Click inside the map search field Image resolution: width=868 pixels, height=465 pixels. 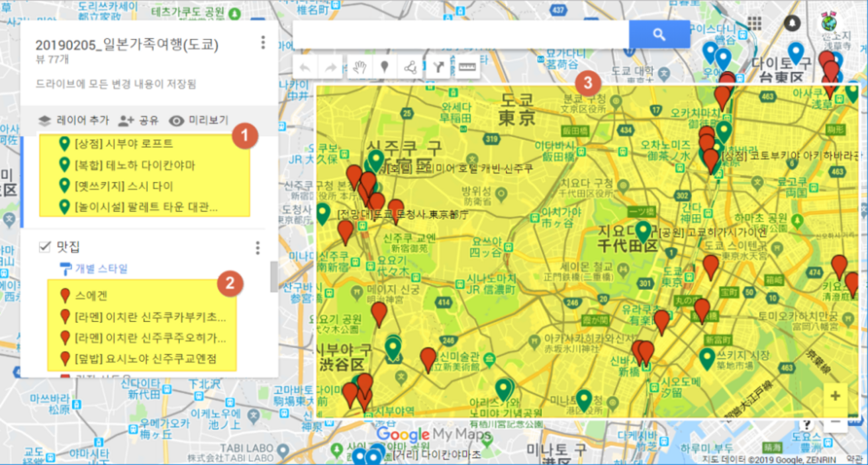pyautogui.click(x=460, y=34)
